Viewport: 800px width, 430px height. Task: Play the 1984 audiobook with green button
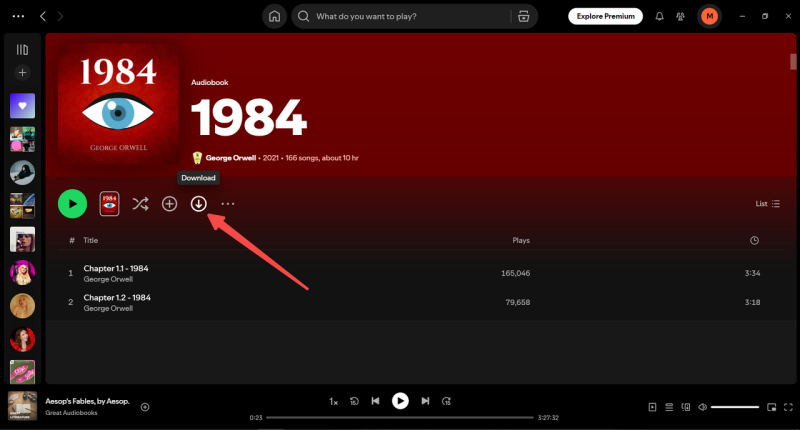tap(72, 204)
